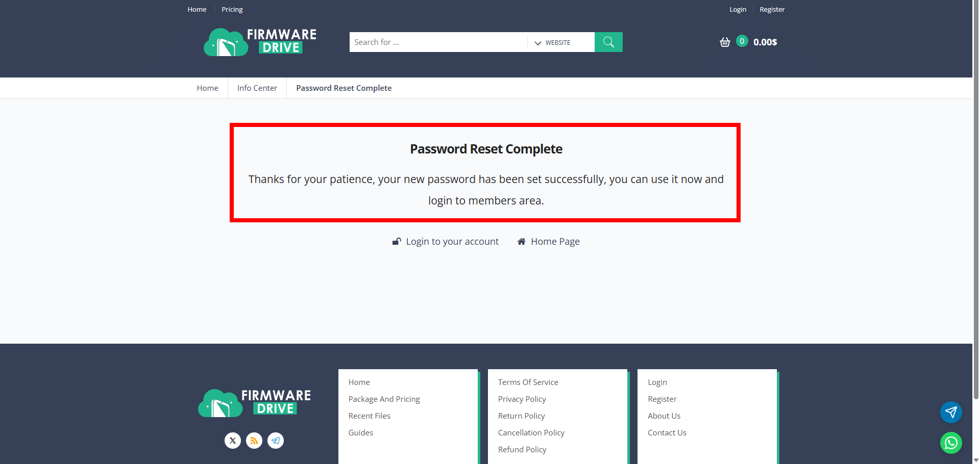The width and height of the screenshot is (980, 464).
Task: Open the shopping cart basket icon
Action: click(725, 42)
